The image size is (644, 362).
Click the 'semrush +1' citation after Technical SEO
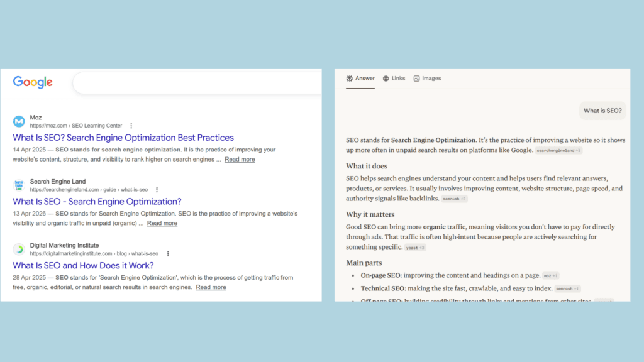(x=567, y=289)
